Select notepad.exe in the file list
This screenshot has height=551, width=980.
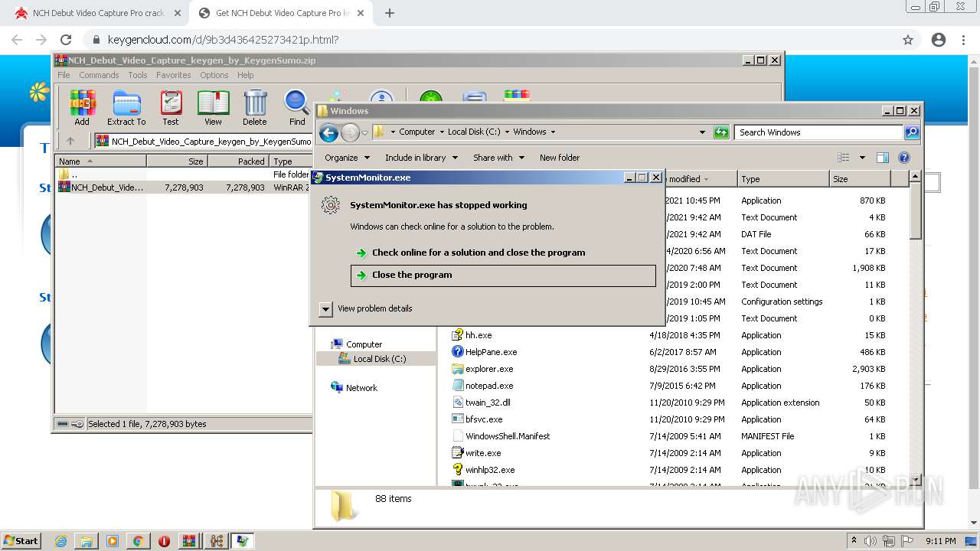489,386
